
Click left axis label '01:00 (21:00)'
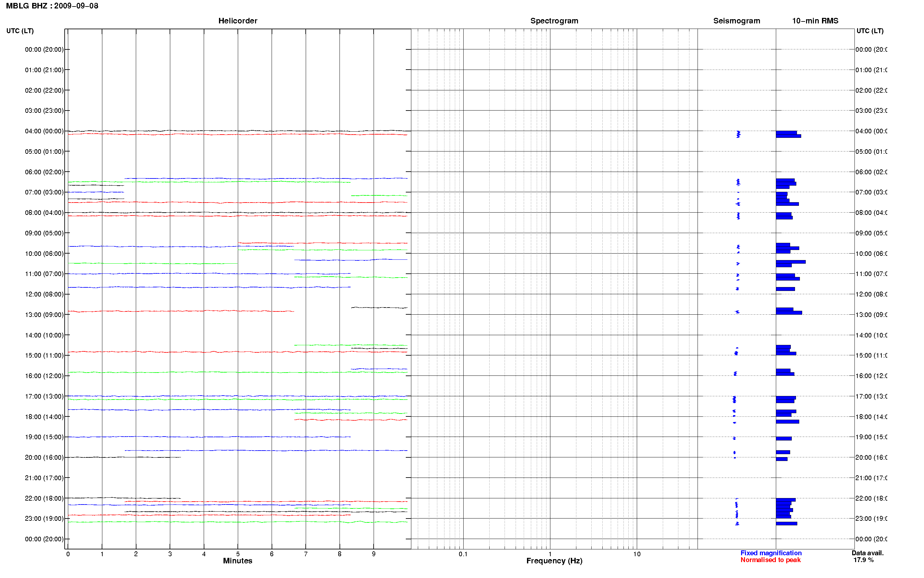point(44,70)
